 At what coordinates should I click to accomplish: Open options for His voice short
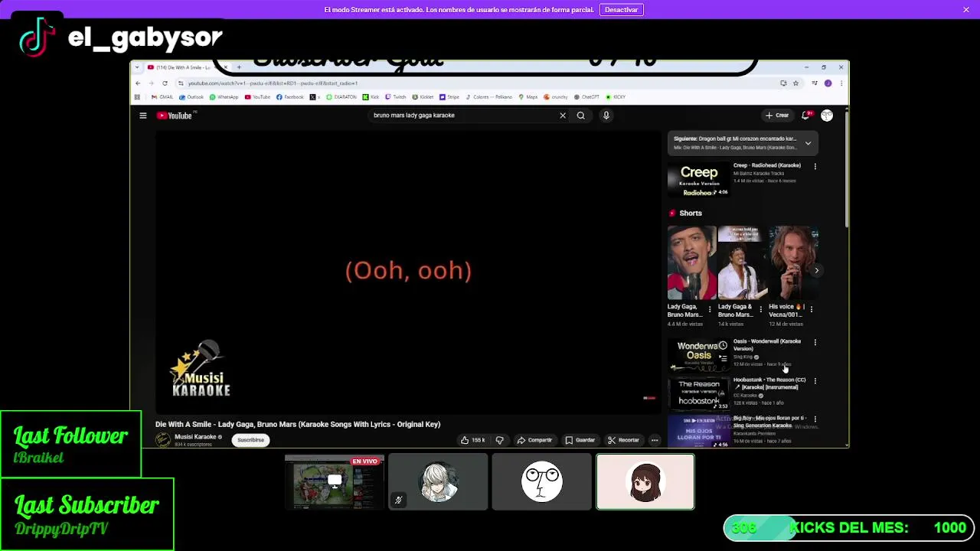[811, 309]
